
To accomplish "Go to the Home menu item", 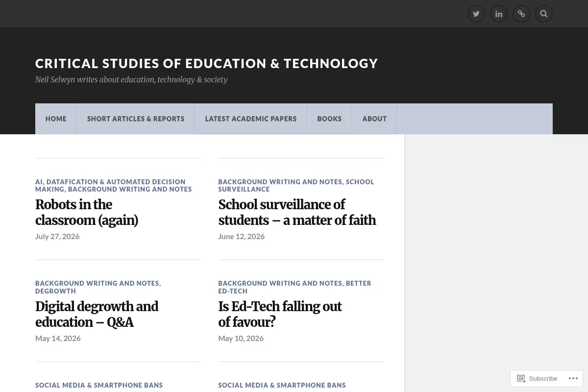I will coord(56,119).
